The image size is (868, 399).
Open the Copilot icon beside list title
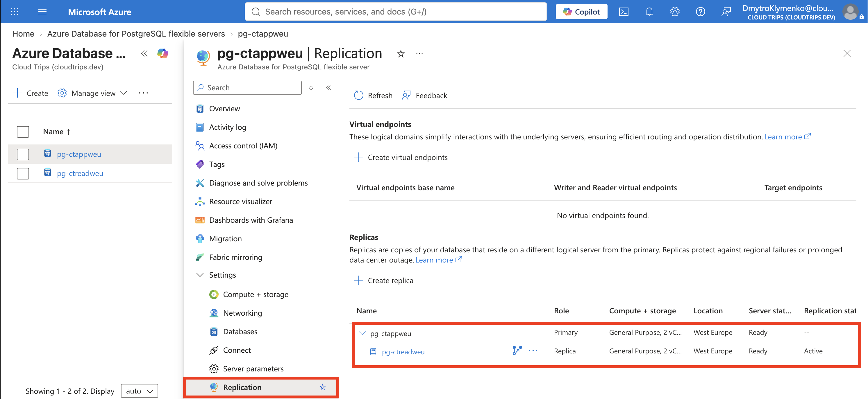tap(163, 53)
